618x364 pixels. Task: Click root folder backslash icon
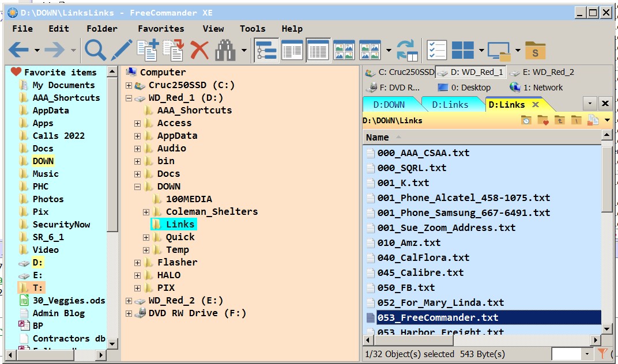(576, 120)
